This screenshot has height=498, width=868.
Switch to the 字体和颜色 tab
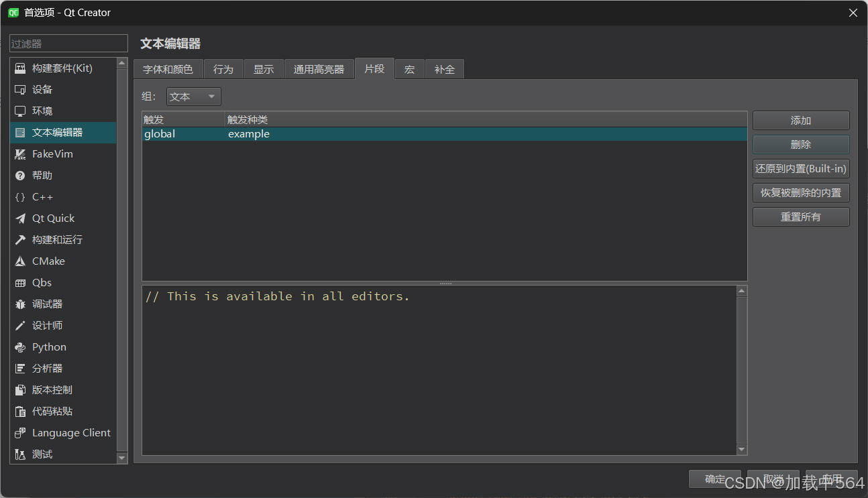pos(168,69)
